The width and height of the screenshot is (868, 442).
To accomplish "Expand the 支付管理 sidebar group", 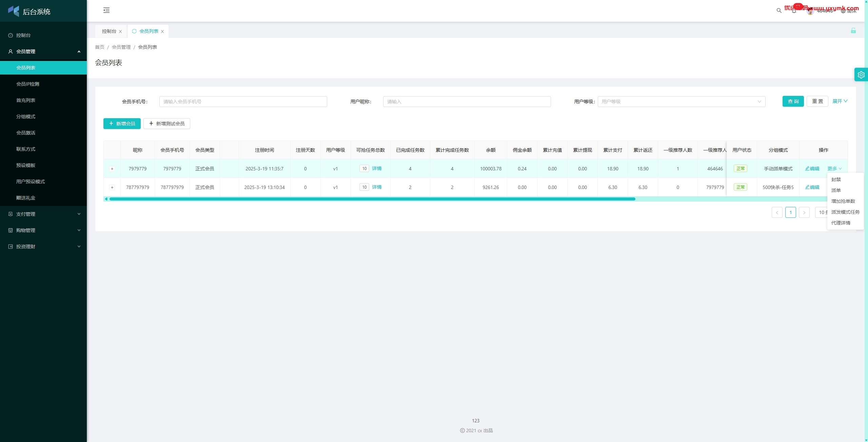I will (x=43, y=214).
